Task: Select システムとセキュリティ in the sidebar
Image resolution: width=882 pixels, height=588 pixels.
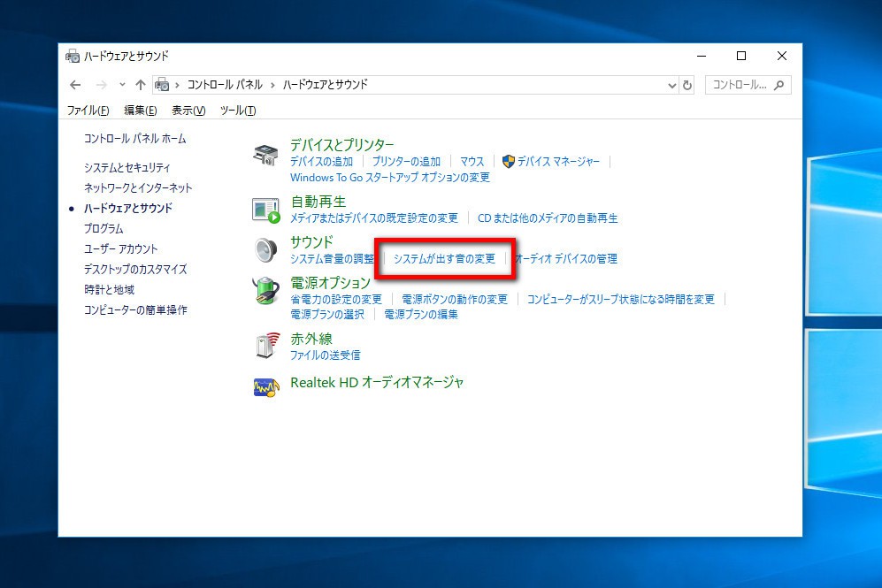Action: click(127, 167)
